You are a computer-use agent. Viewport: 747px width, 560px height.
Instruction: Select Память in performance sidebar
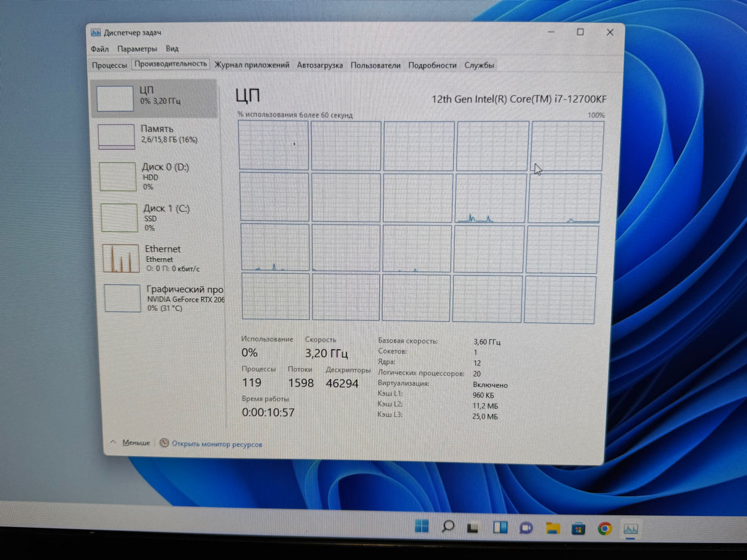pyautogui.click(x=156, y=136)
